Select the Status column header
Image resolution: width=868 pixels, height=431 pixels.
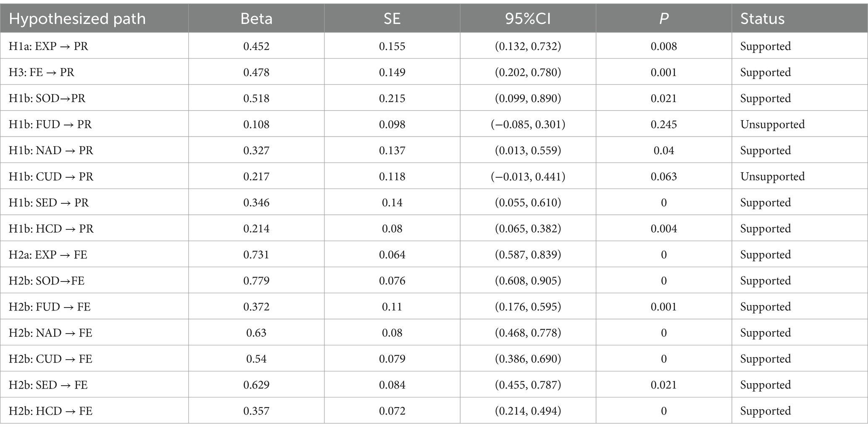[762, 19]
